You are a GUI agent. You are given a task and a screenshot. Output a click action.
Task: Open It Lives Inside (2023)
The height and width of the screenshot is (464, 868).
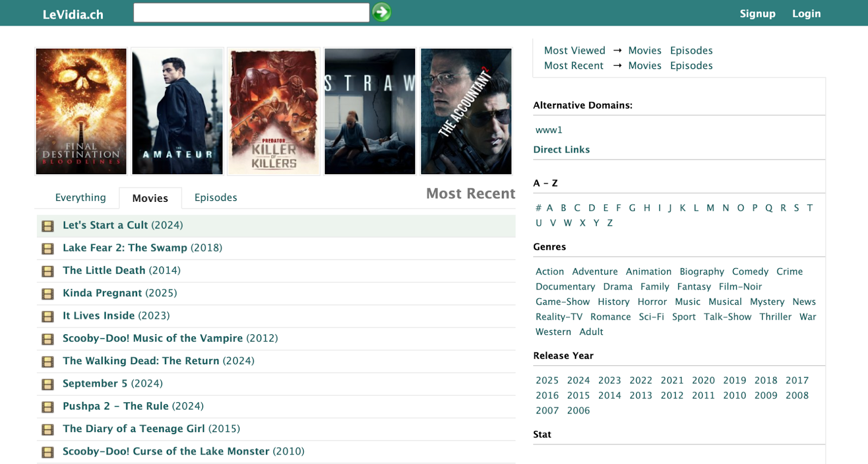click(x=116, y=316)
